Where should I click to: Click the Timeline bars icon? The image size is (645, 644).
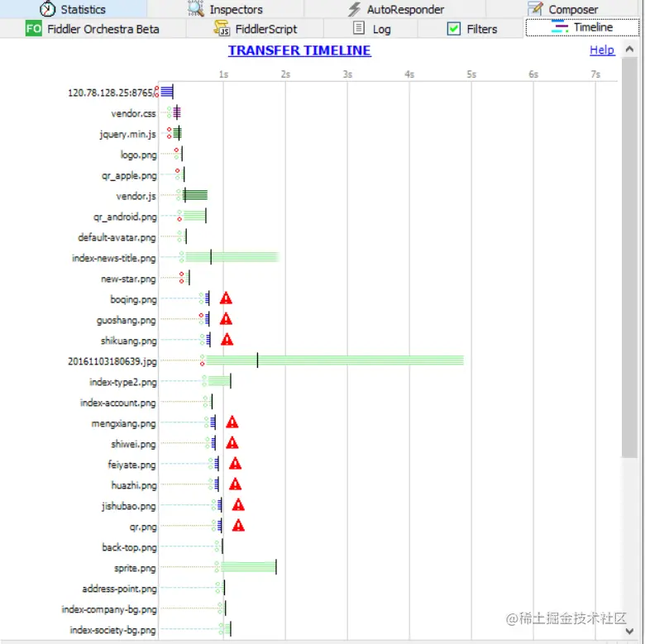click(560, 26)
